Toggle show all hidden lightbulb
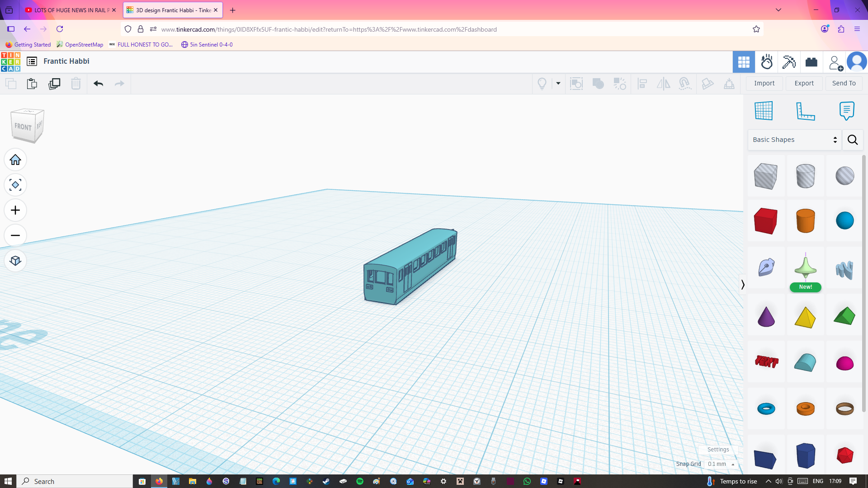 point(542,84)
